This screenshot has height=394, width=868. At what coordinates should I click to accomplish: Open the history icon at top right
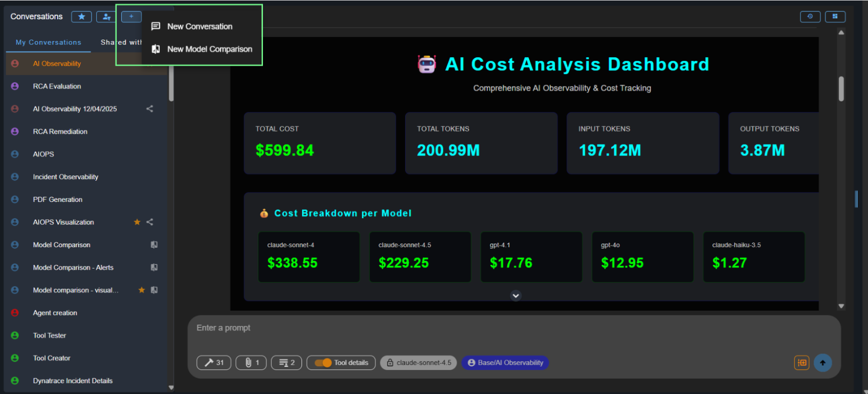[x=810, y=17]
